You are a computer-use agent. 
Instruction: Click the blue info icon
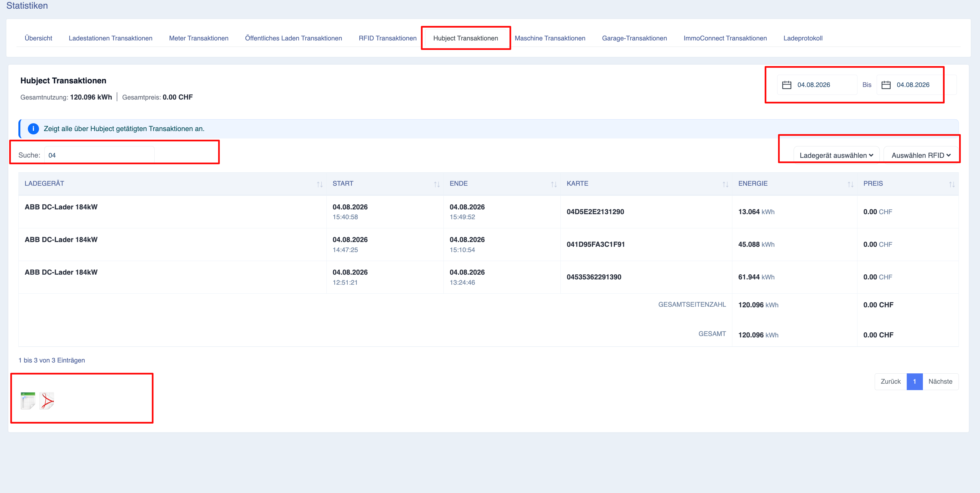[33, 129]
